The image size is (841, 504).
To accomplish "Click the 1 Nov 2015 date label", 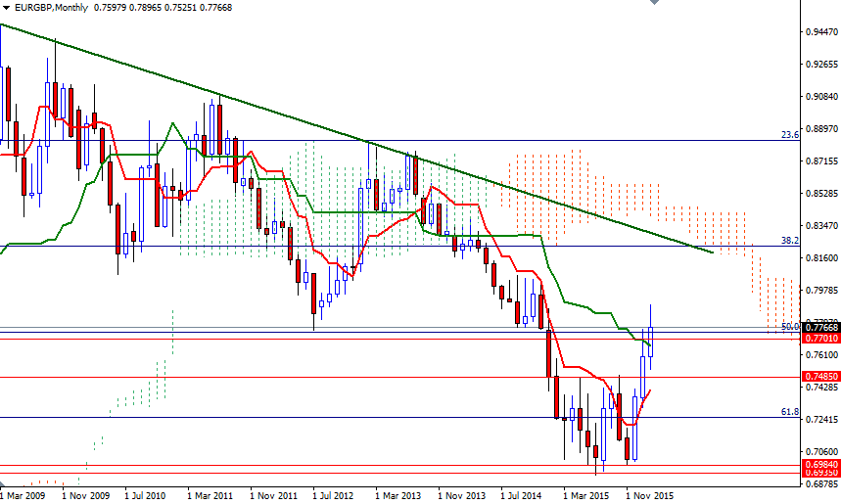I will 649,495.
